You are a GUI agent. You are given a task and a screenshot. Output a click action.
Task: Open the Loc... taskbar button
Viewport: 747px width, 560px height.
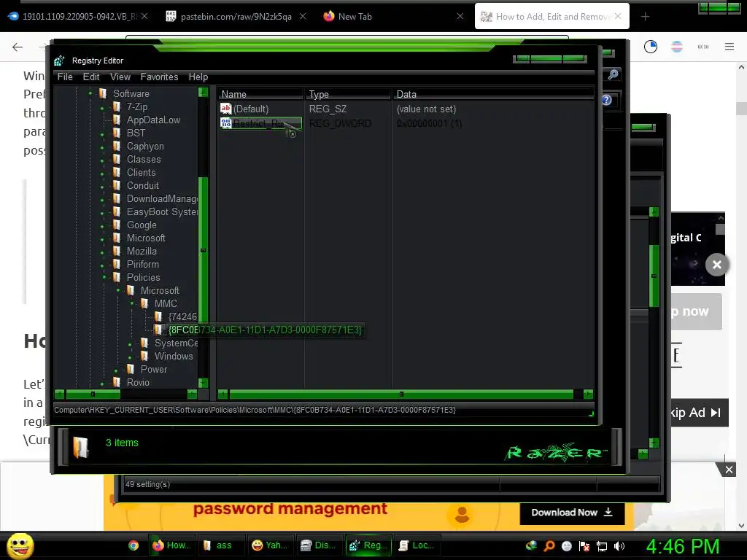pyautogui.click(x=417, y=545)
